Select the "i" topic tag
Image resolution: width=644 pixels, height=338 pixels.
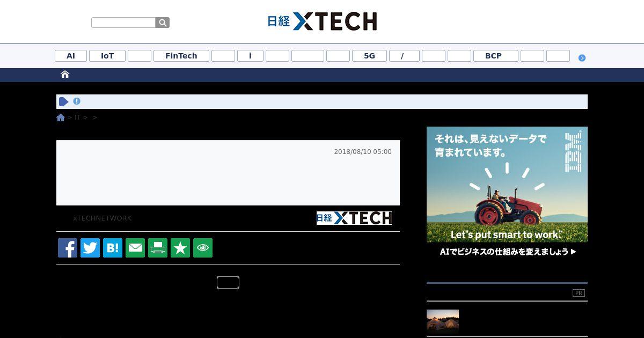(250, 56)
